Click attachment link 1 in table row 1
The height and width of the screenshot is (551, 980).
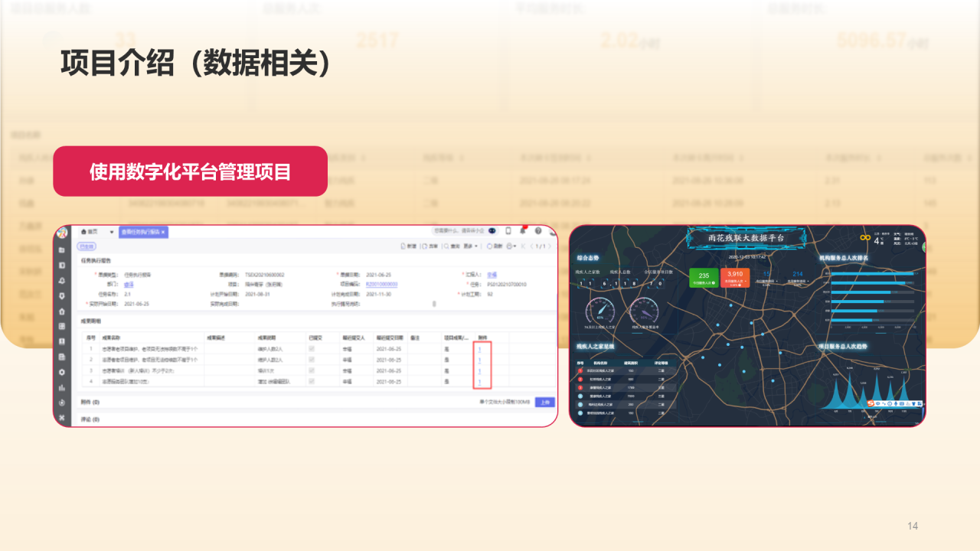[x=479, y=349]
